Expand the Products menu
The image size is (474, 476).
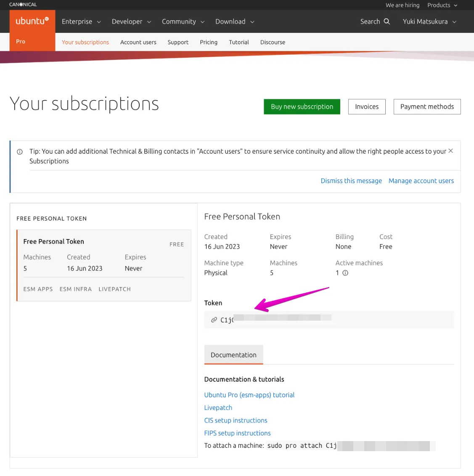[x=442, y=5]
